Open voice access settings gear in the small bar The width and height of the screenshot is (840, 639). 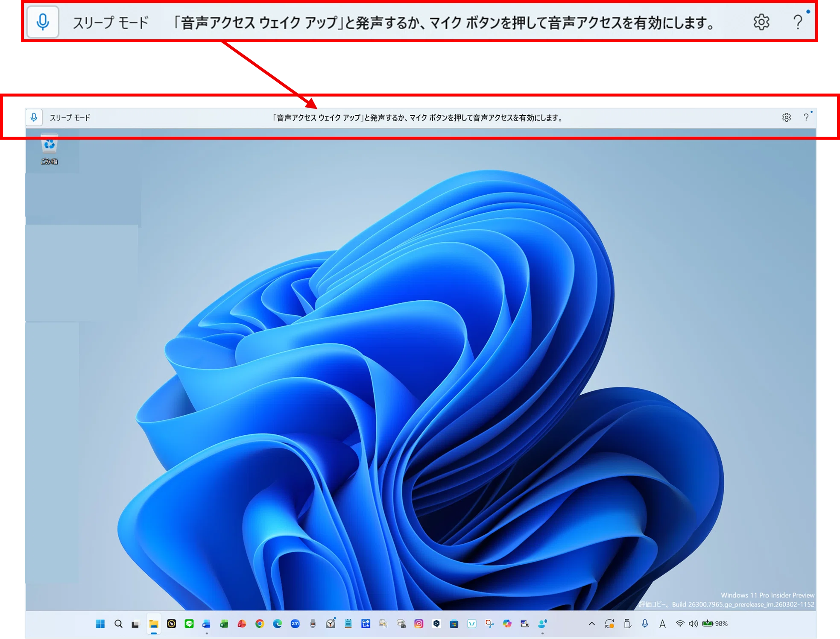click(786, 117)
